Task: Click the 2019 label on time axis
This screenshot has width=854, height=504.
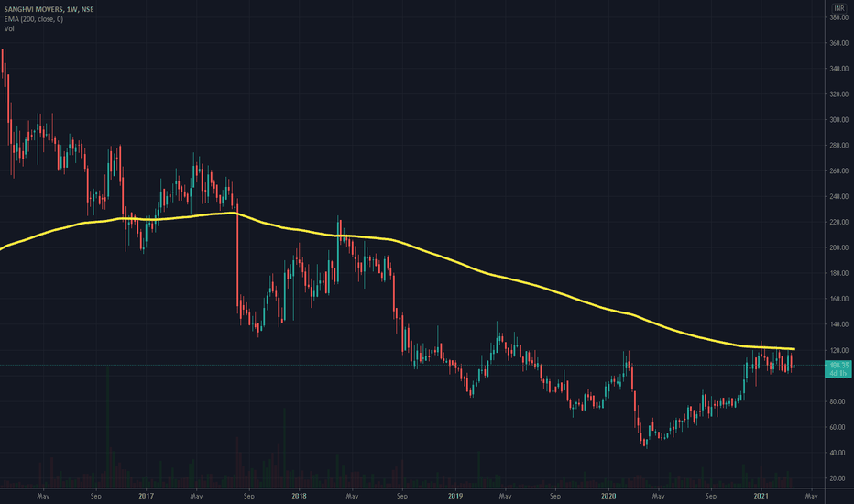Action: point(455,496)
